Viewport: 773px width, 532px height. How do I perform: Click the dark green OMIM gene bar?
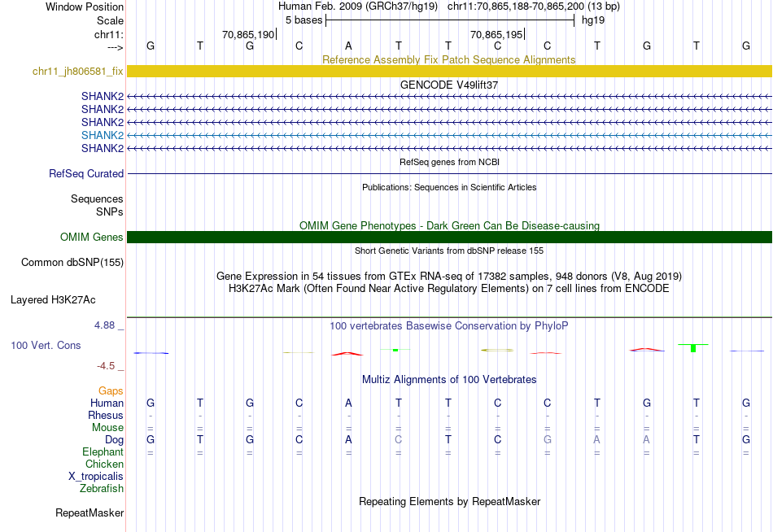pos(449,238)
